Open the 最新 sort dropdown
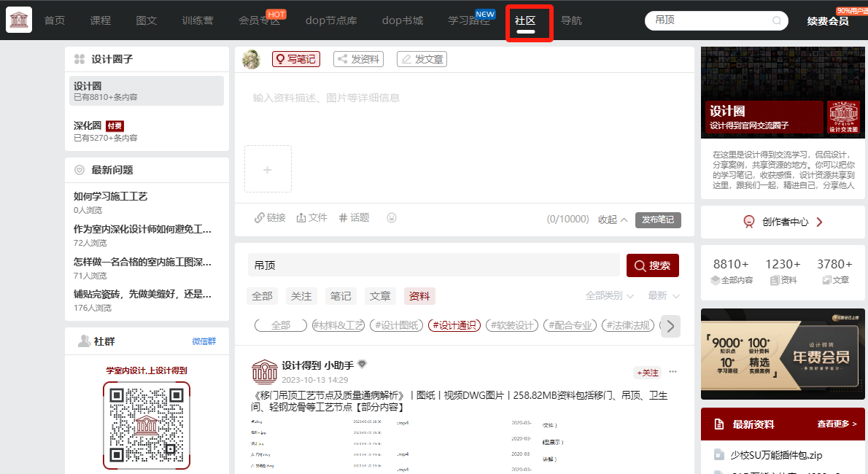The image size is (868, 474). coord(663,296)
